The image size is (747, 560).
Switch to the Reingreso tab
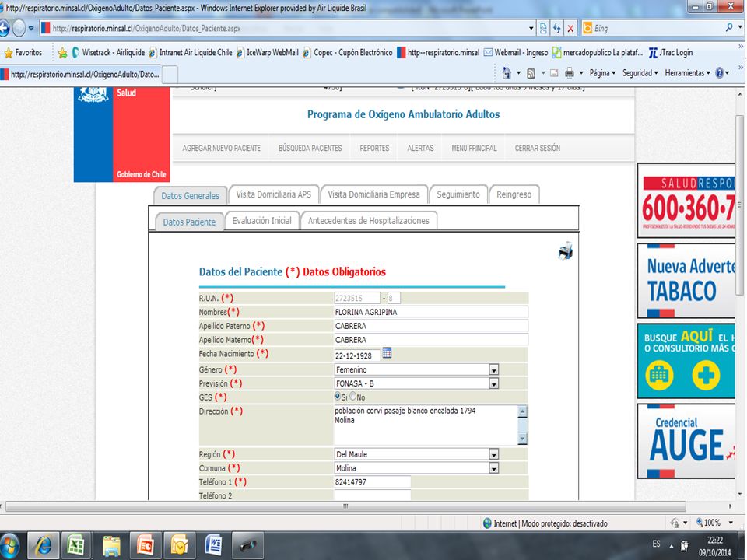514,194
